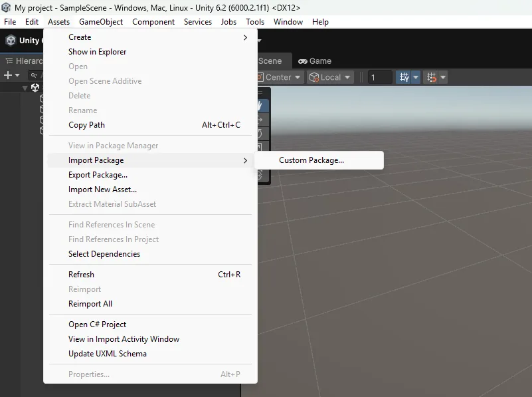
Task: Select the first GameObject cube icon in Hierarchy
Action: (41, 98)
